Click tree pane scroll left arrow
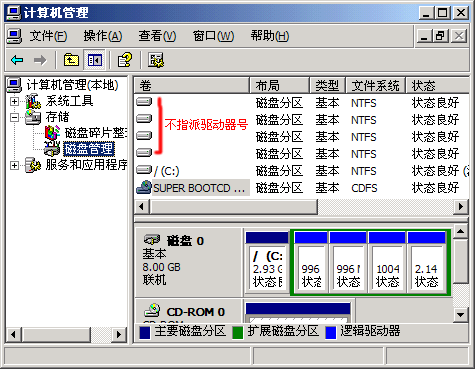 coord(14,334)
